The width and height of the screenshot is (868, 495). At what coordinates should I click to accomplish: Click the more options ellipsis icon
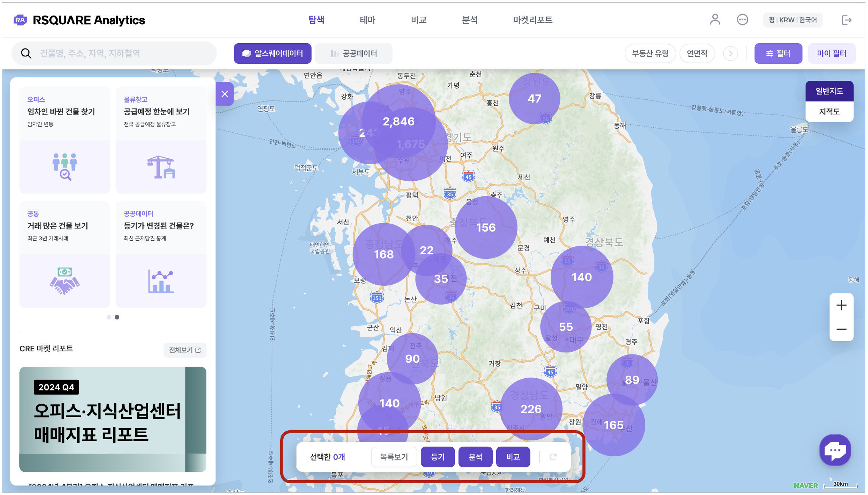click(x=742, y=20)
